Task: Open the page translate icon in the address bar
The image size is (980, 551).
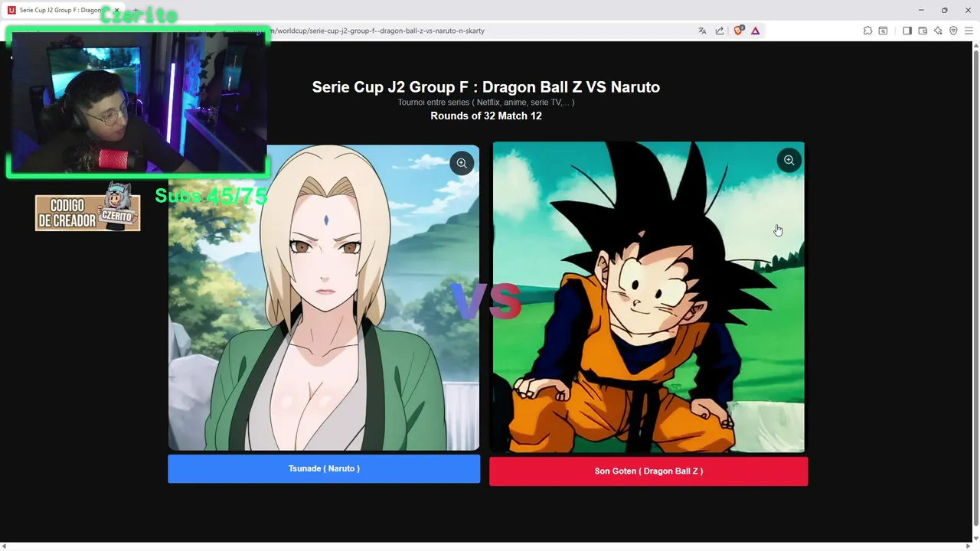Action: tap(702, 31)
